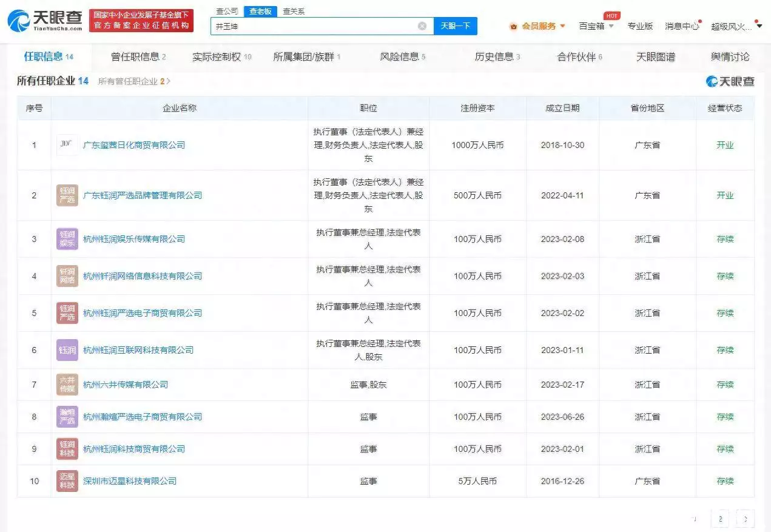Open logo icon of 杭州瀚煊严选电子商贸有限公司
771x532 pixels.
point(67,417)
